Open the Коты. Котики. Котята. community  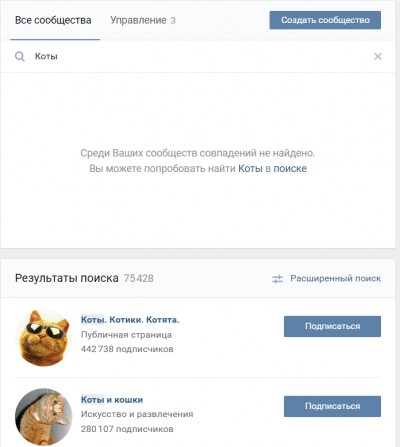pyautogui.click(x=130, y=320)
